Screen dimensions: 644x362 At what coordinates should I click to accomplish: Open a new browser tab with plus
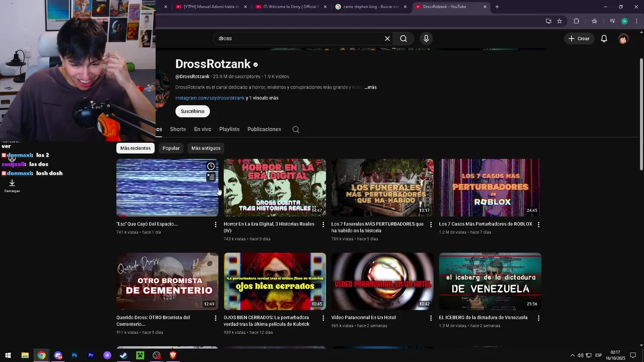[x=497, y=7]
